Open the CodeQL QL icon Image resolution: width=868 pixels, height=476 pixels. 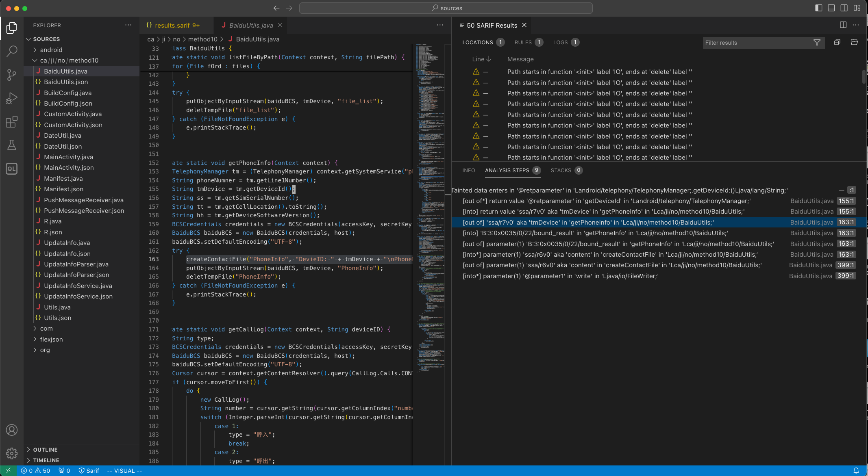(x=12, y=169)
